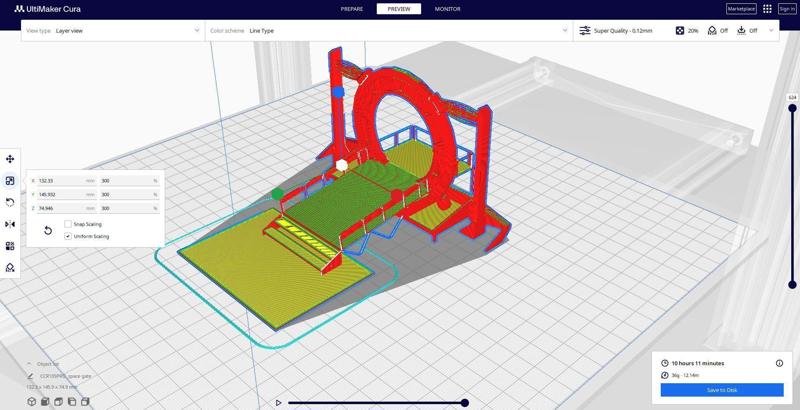Click the '10 hours 11 minutes' estimate

pyautogui.click(x=697, y=363)
